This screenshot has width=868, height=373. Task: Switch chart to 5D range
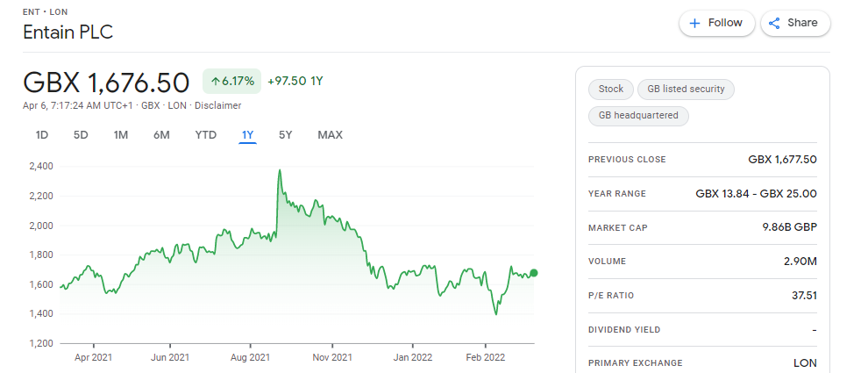tap(81, 134)
